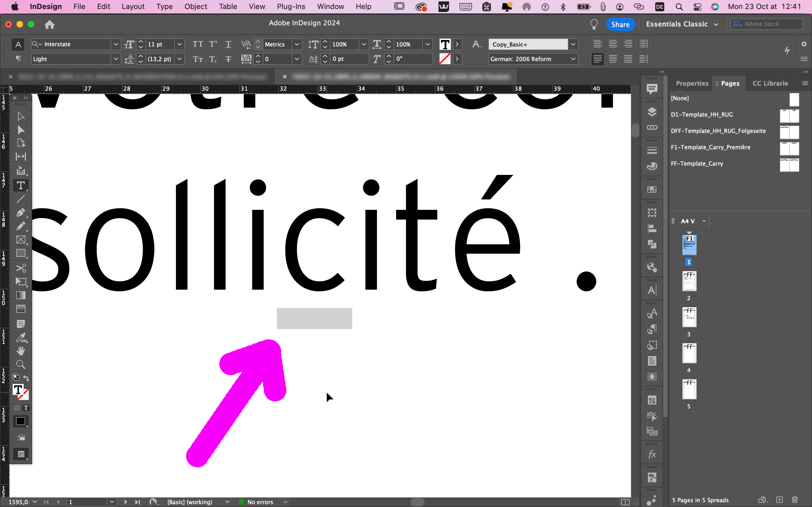This screenshot has height=507, width=812.
Task: Open the Layers panel
Action: coord(652,112)
